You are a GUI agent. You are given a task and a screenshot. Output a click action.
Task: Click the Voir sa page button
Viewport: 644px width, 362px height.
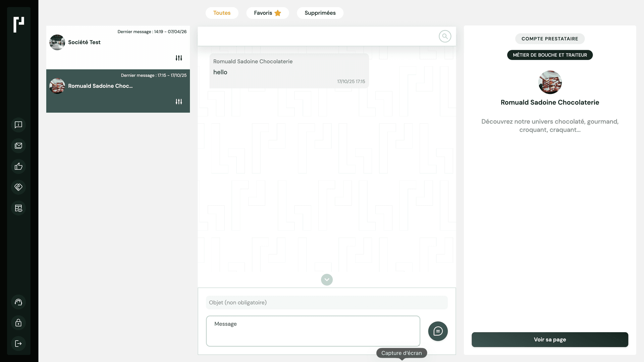click(550, 340)
